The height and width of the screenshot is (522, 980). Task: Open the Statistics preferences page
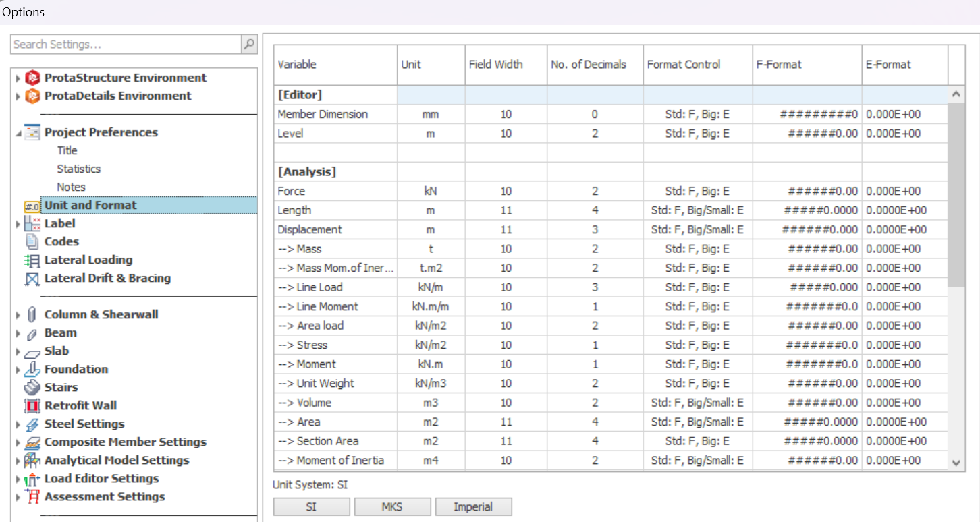click(x=79, y=169)
